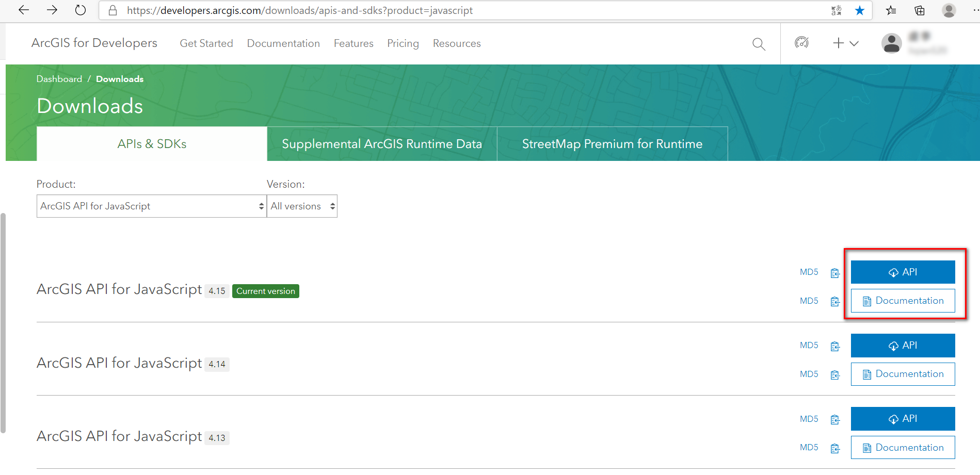Select the 4.13 version label
This screenshot has height=475, width=980.
pyautogui.click(x=217, y=438)
